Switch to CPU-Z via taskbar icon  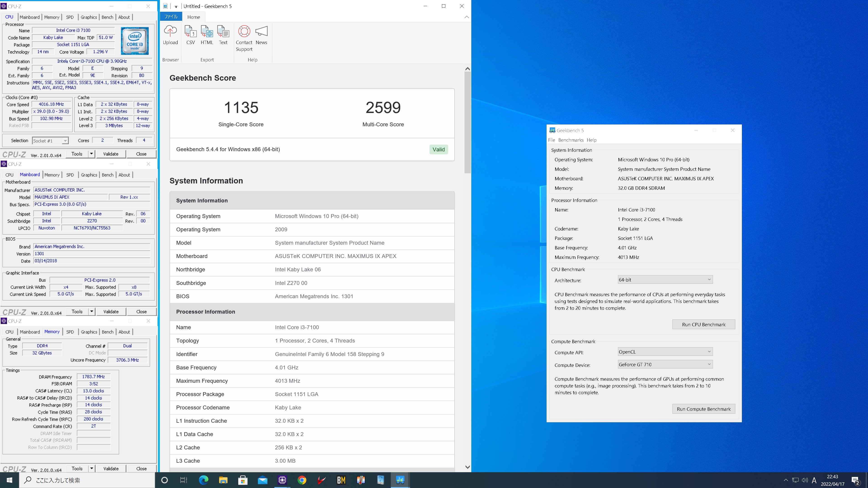click(282, 480)
